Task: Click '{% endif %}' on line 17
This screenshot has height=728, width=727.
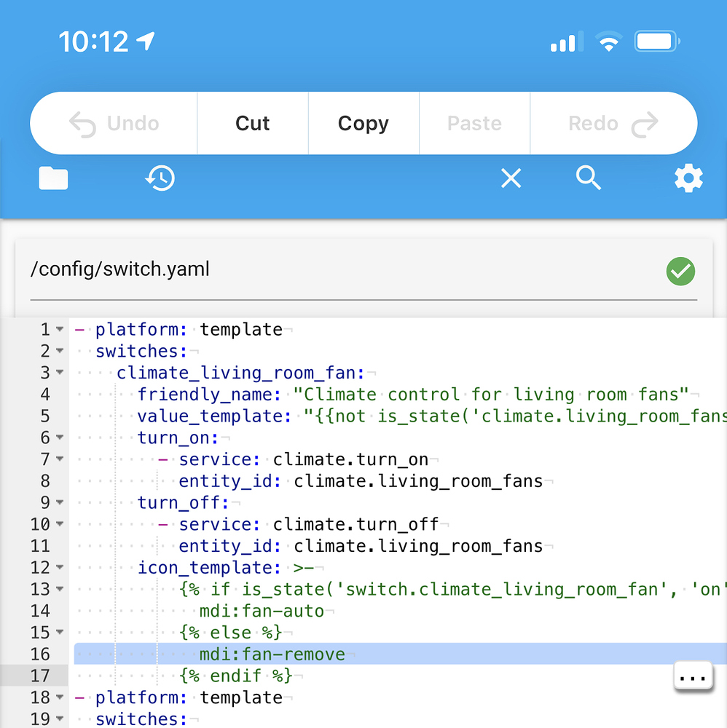Action: click(x=235, y=676)
